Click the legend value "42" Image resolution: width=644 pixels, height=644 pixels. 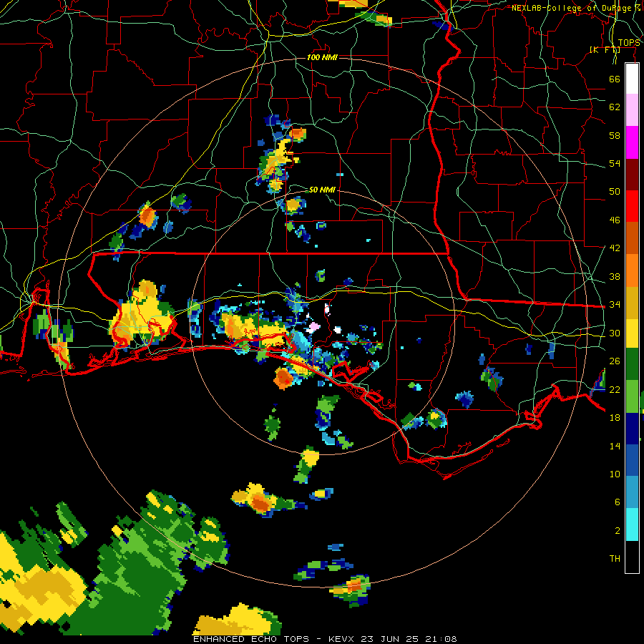615,248
